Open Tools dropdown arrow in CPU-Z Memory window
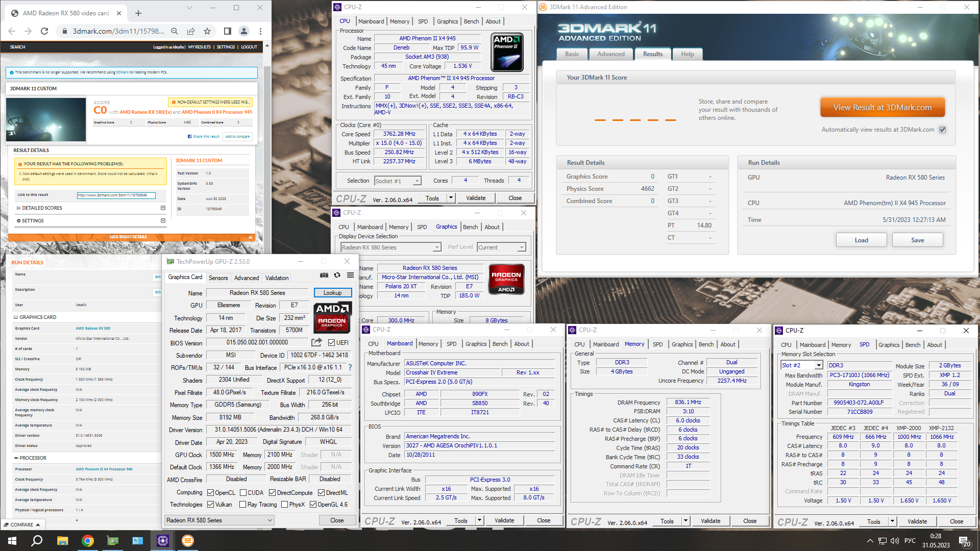The width and height of the screenshot is (980, 551). pos(685,521)
